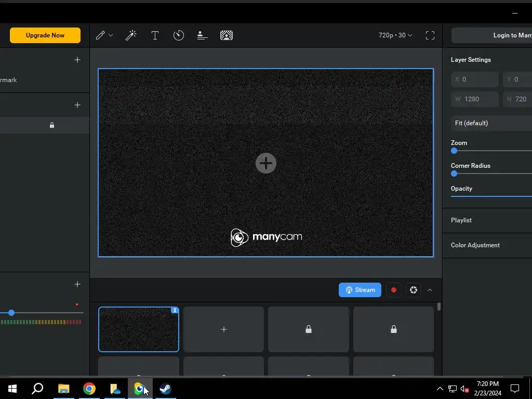Add a new preset with the plus tile
Image resolution: width=532 pixels, height=399 pixels.
click(223, 329)
